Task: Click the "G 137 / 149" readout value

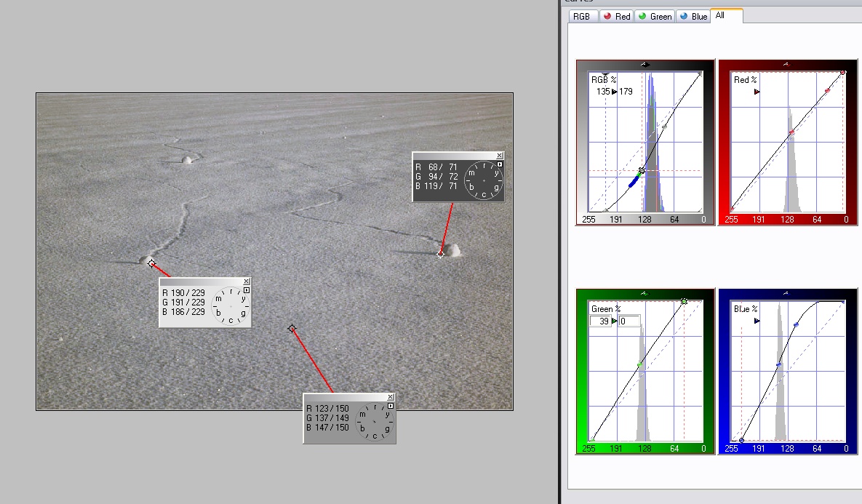Action: click(327, 417)
